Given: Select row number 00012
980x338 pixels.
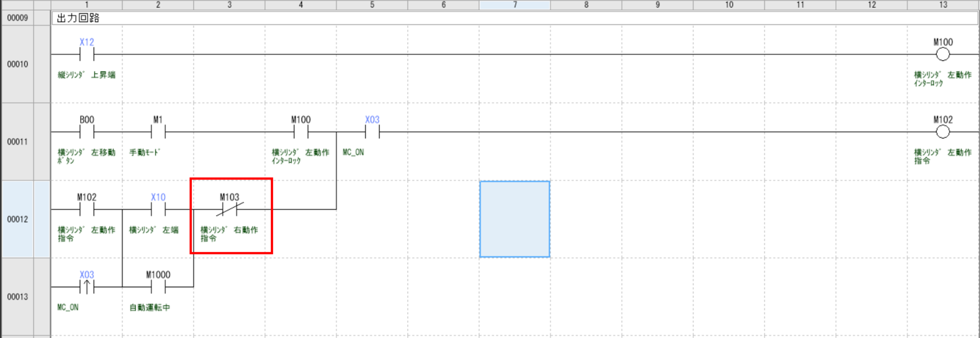Looking at the screenshot, I should click(18, 219).
